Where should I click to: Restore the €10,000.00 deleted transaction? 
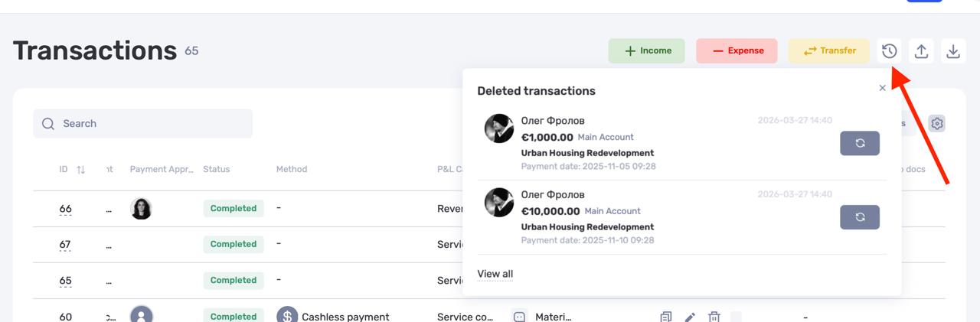tap(860, 217)
